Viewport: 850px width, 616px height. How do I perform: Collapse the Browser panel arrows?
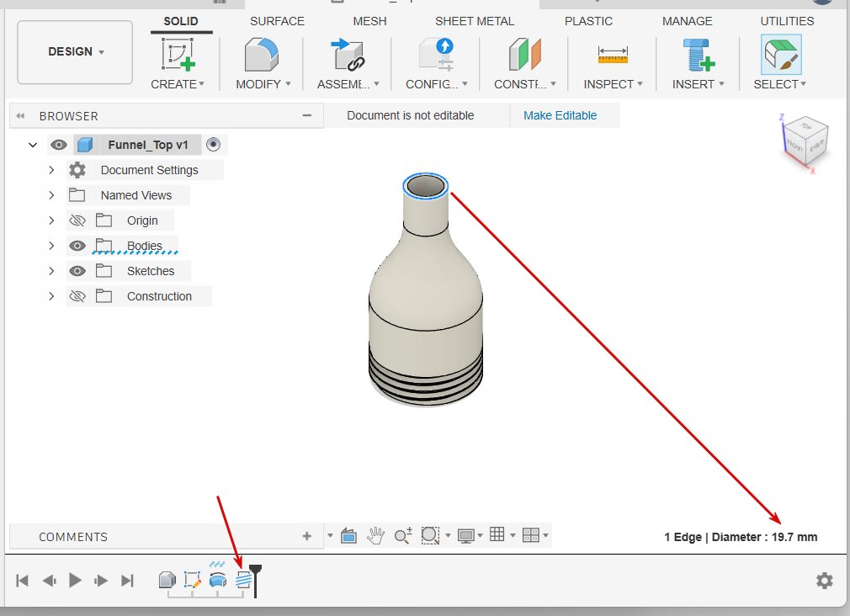[x=20, y=116]
